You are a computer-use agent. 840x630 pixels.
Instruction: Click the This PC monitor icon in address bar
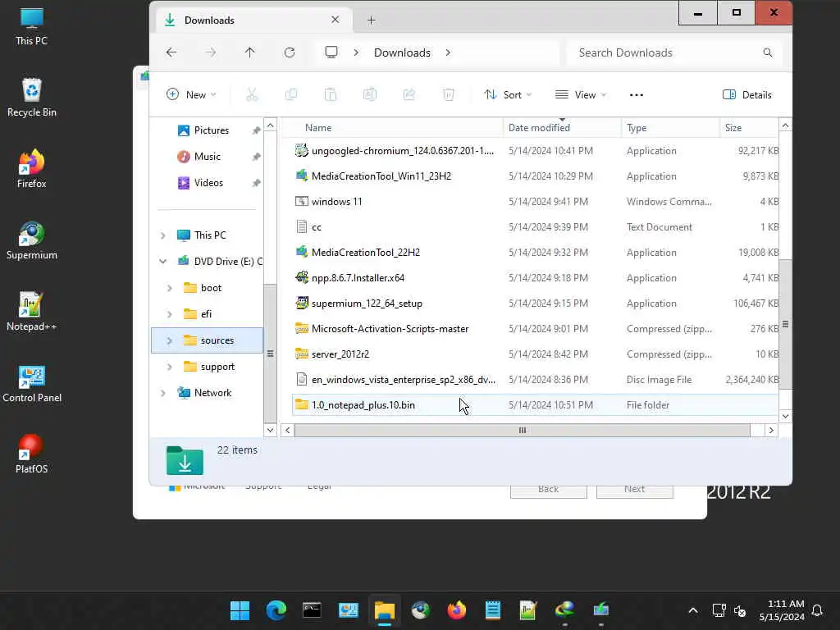[x=331, y=52]
